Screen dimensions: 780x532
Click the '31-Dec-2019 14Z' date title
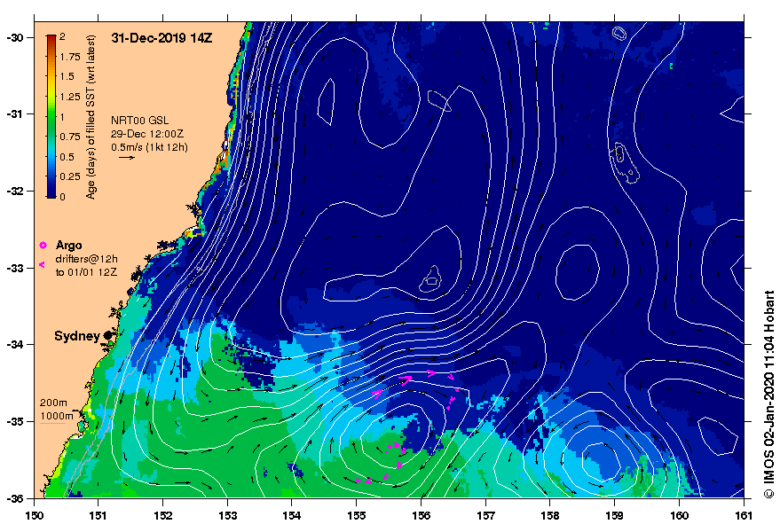click(162, 38)
